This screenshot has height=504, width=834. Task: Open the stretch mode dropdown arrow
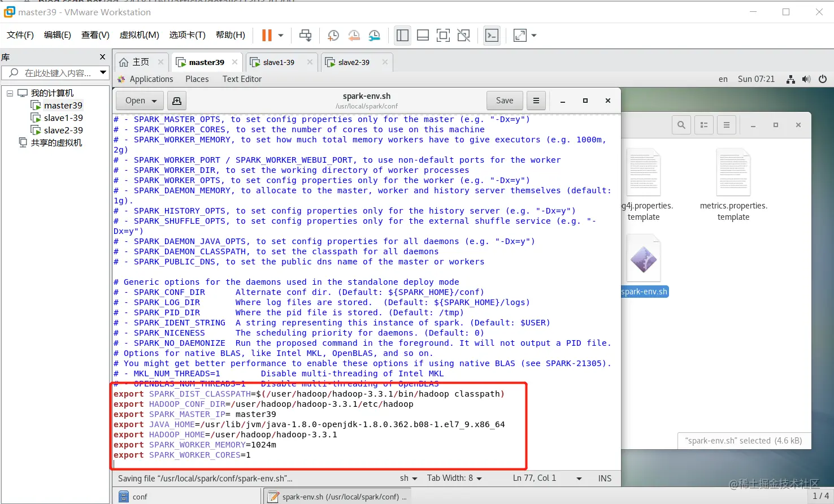(x=534, y=36)
